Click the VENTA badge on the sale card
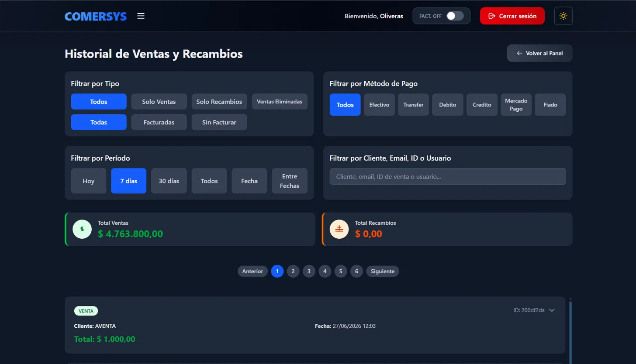The height and width of the screenshot is (364, 636). 86,311
